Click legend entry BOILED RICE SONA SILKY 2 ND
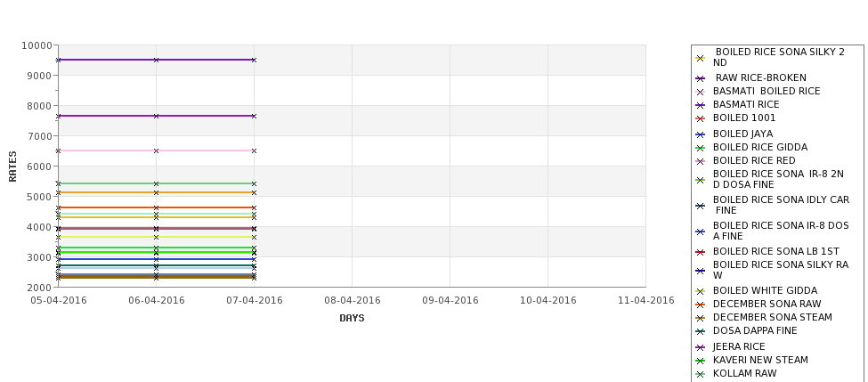The width and height of the screenshot is (868, 382). click(779, 57)
